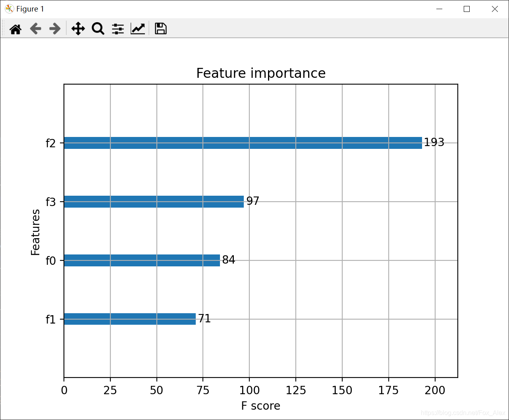Maximize the Figure 1 window

(x=467, y=9)
